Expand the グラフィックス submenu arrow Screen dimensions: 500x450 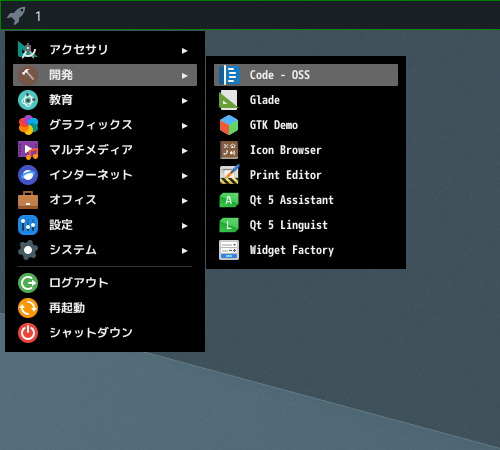point(185,126)
